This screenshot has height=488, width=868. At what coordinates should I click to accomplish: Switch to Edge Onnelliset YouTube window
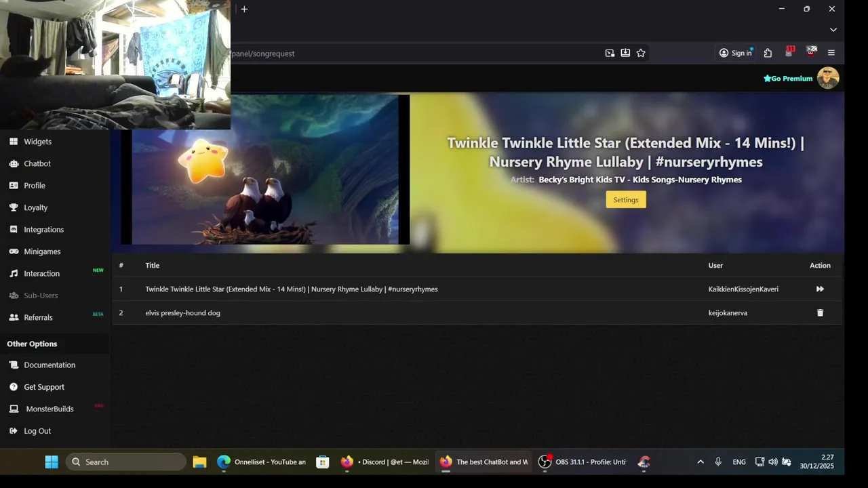tap(262, 462)
